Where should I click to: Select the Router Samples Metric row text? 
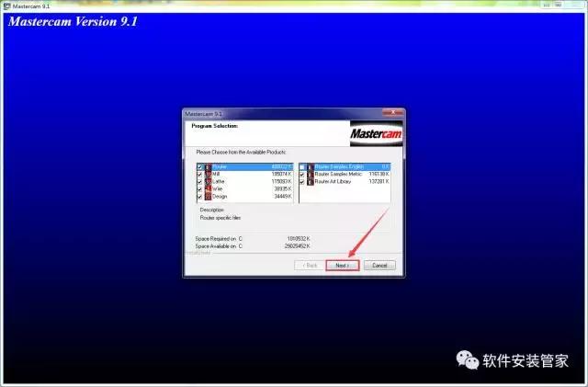[x=338, y=174]
